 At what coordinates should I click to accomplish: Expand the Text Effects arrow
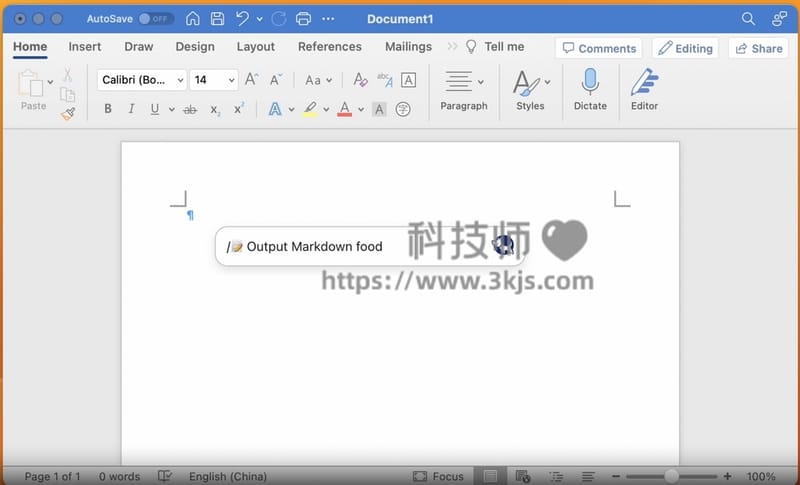click(291, 109)
